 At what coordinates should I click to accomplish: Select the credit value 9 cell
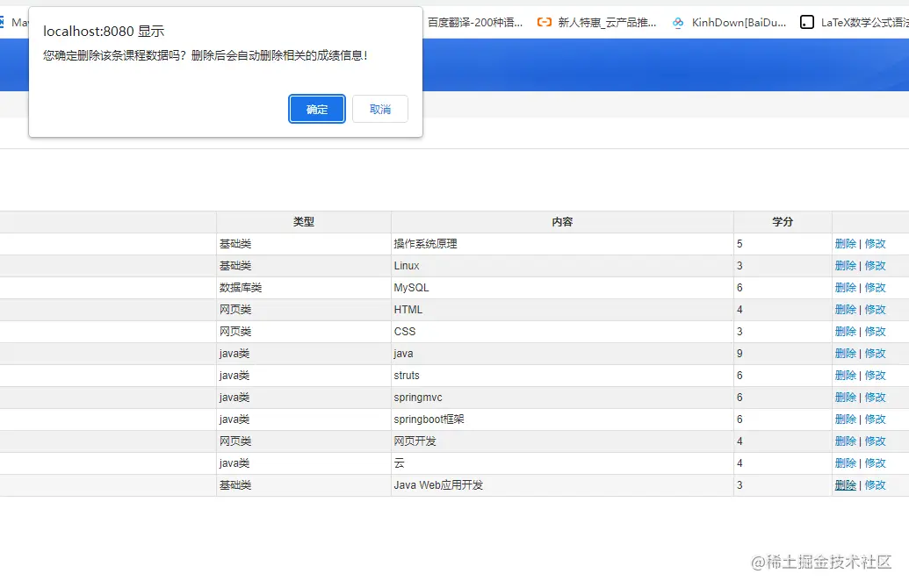coord(783,354)
